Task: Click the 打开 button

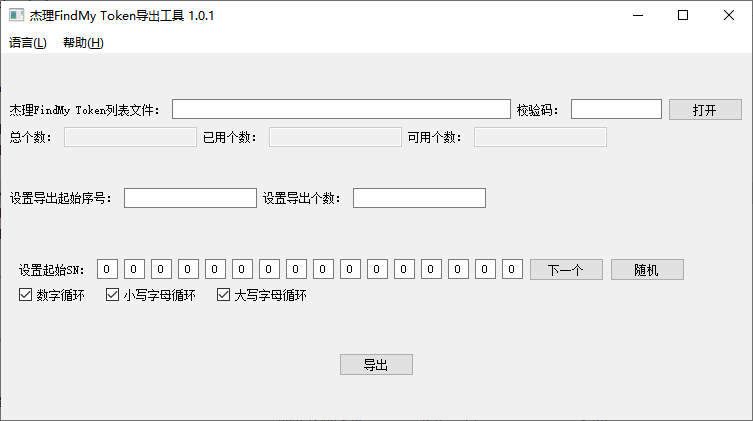Action: pos(705,109)
